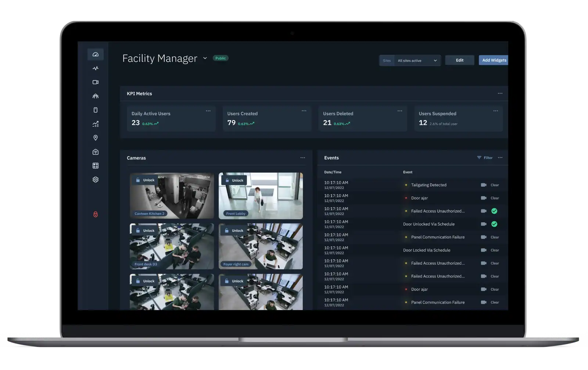The image size is (588, 370).
Task: Open the Cameras panel three-dot menu
Action: click(x=303, y=158)
